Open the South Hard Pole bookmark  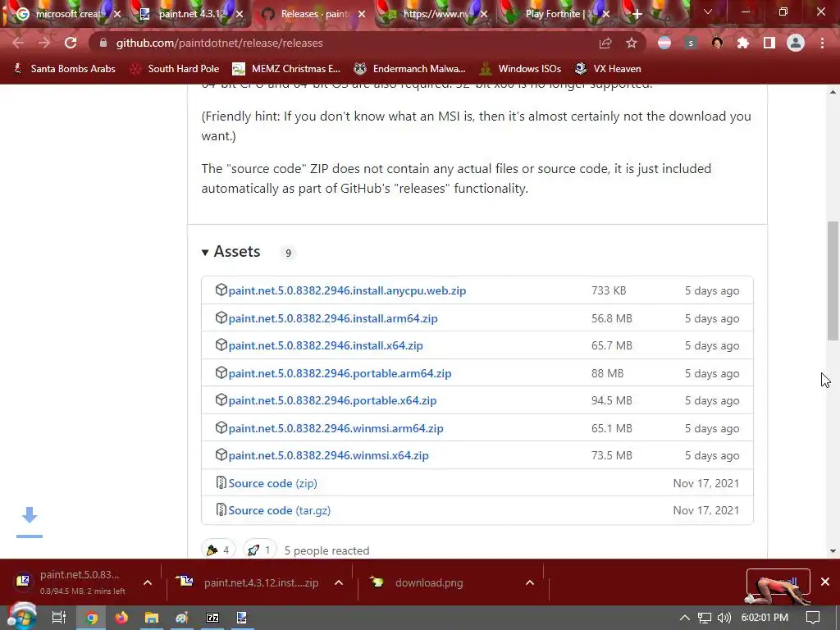175,69
